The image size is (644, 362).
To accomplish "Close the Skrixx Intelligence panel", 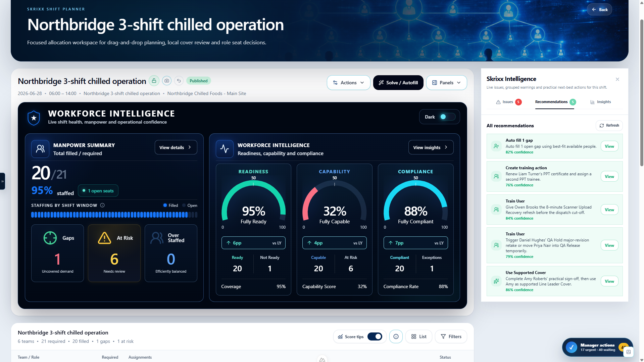I will [617, 79].
